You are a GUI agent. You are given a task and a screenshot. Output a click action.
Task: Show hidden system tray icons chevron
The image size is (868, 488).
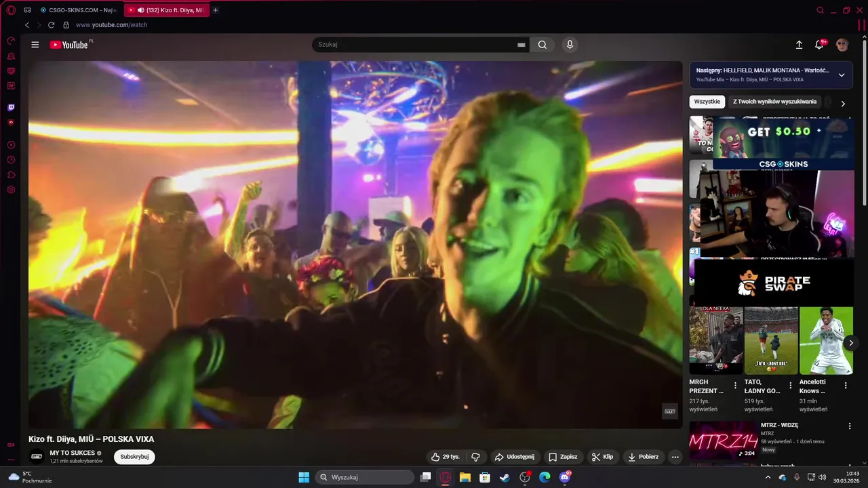tap(768, 477)
